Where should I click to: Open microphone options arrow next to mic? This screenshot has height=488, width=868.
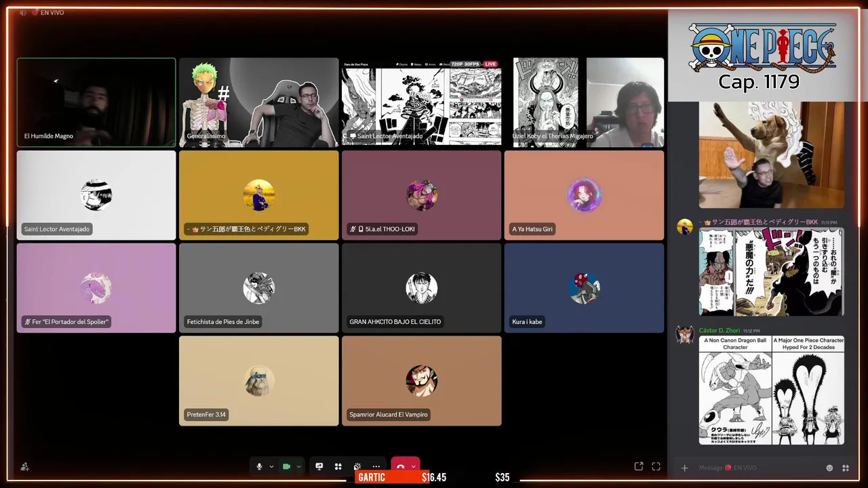271,466
